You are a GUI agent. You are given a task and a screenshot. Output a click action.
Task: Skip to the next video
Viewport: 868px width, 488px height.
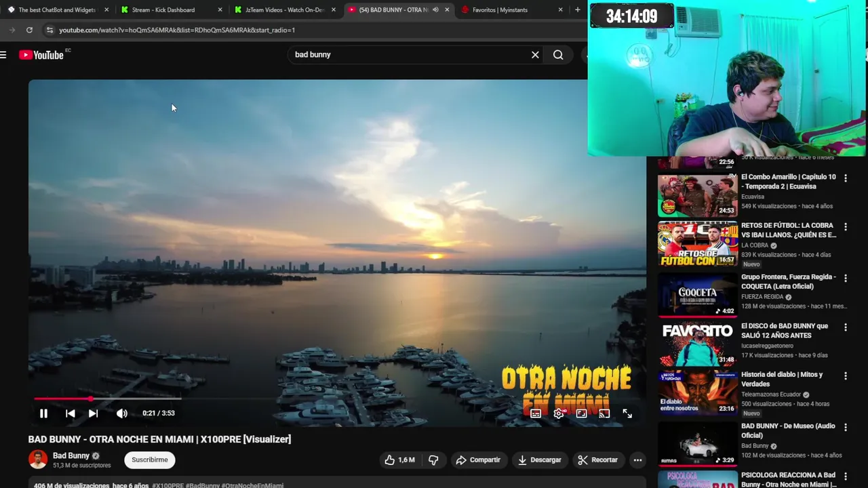93,413
